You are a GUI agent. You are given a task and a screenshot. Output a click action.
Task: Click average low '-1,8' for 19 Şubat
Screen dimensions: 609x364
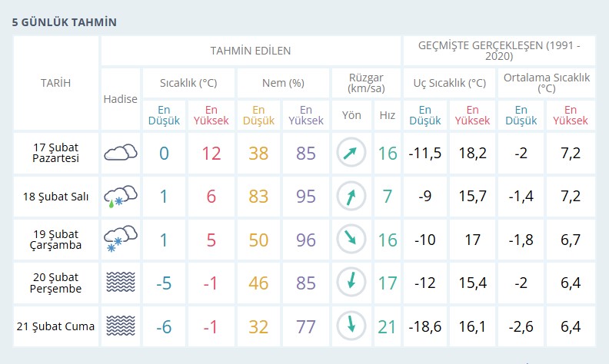coord(521,240)
